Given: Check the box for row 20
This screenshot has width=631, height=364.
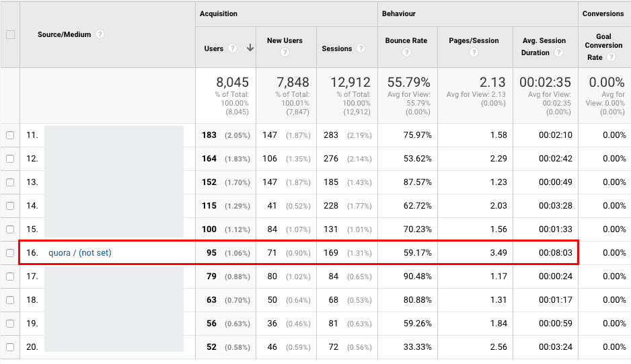Looking at the screenshot, I should pyautogui.click(x=10, y=347).
